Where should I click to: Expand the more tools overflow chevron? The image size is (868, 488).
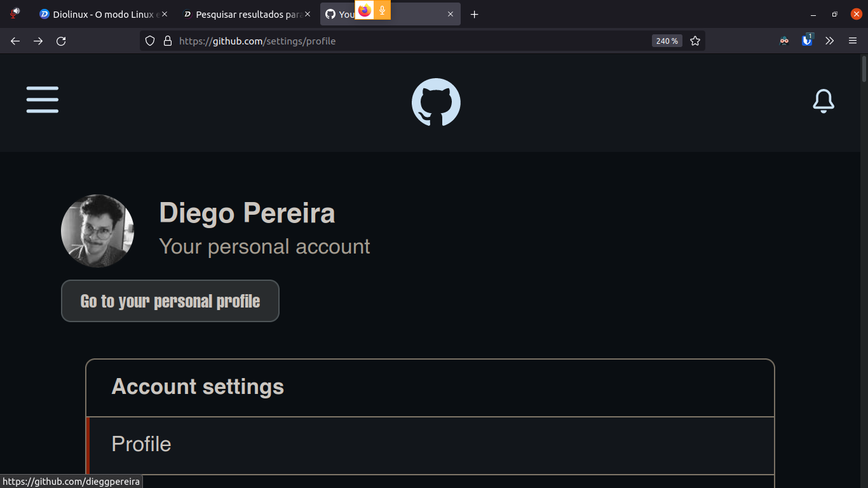[x=830, y=41]
